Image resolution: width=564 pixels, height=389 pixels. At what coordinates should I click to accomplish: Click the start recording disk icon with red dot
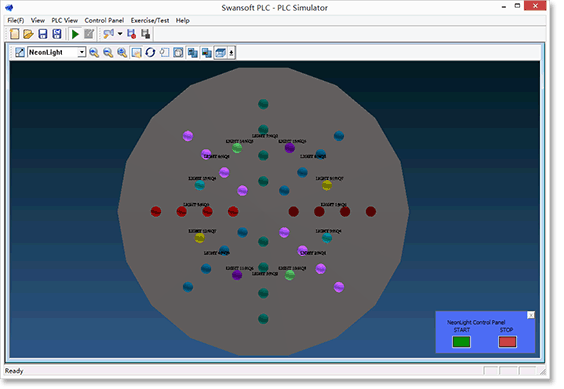coord(131,34)
